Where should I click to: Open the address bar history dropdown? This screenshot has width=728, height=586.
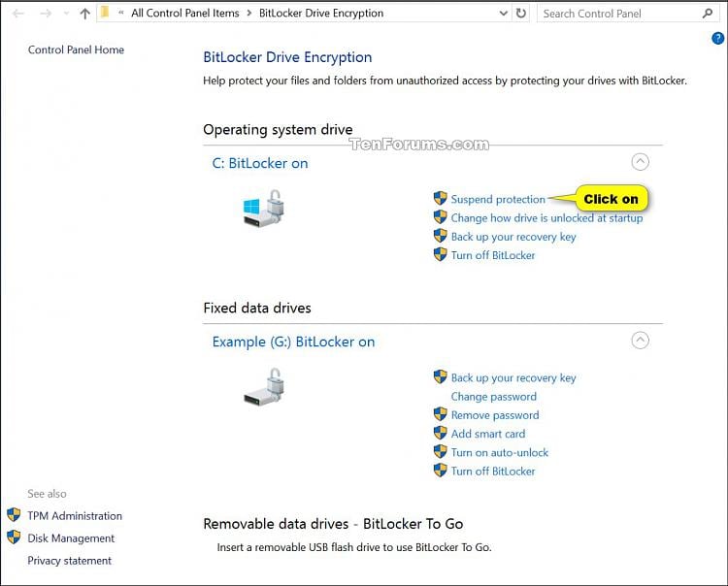pos(503,14)
